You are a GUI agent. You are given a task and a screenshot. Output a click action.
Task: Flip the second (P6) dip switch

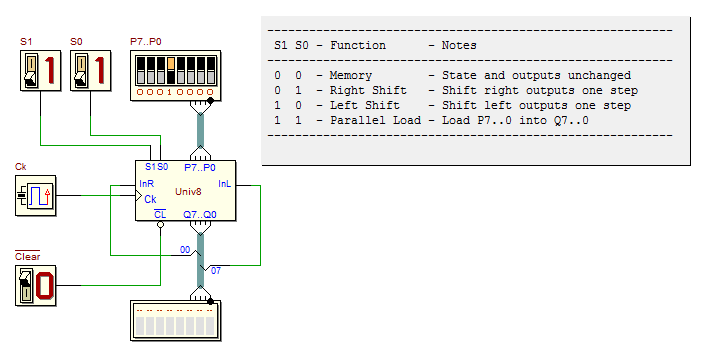(151, 70)
